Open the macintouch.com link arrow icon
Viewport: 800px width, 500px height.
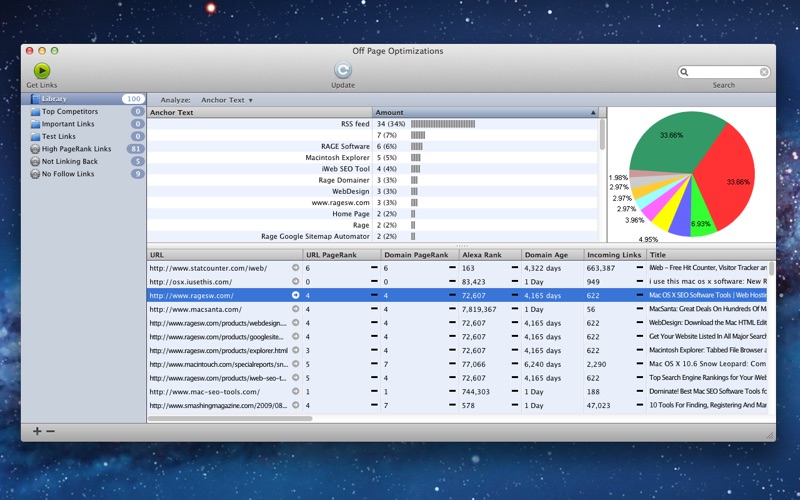[x=295, y=364]
